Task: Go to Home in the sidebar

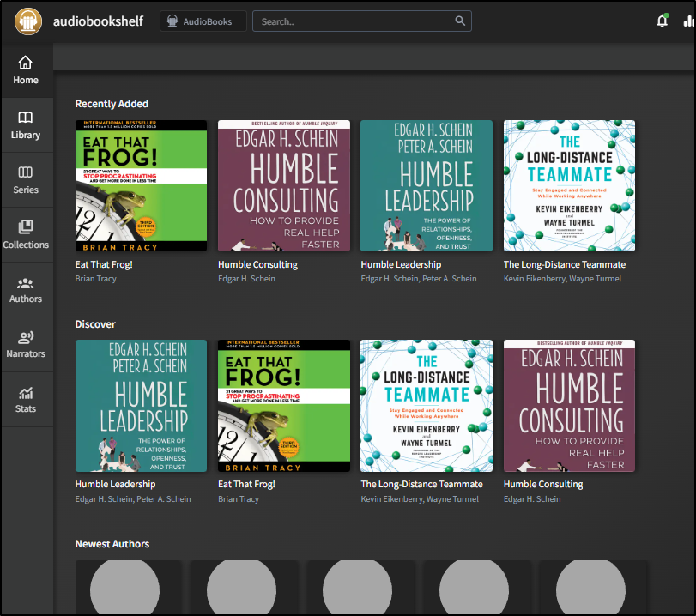Action: [x=26, y=70]
